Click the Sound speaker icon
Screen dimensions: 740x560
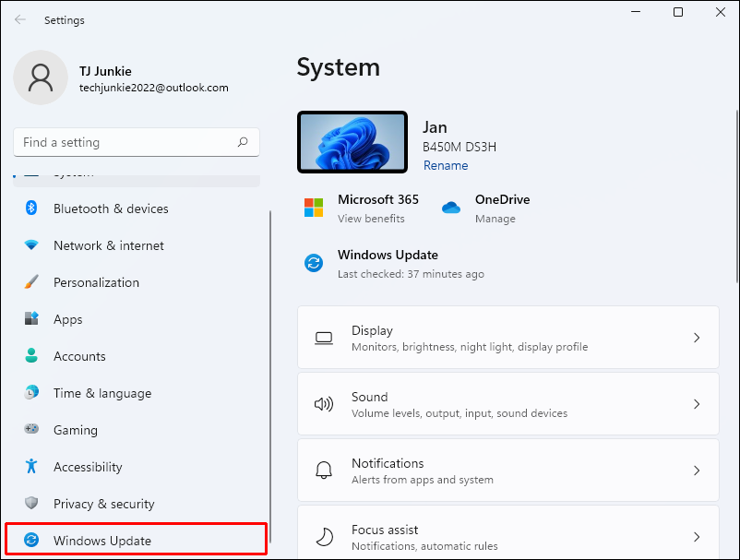[x=324, y=404]
